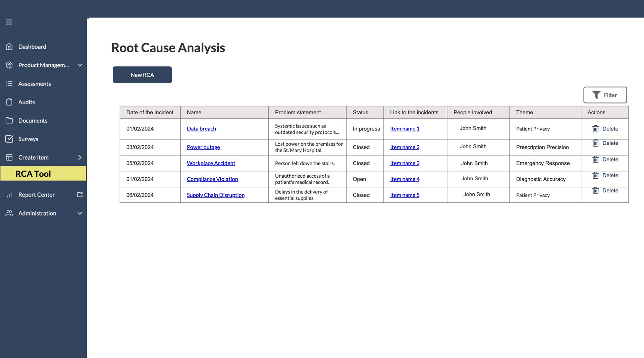Viewport: 644px width, 358px height.
Task: Follow the Item name 1 link
Action: 405,129
